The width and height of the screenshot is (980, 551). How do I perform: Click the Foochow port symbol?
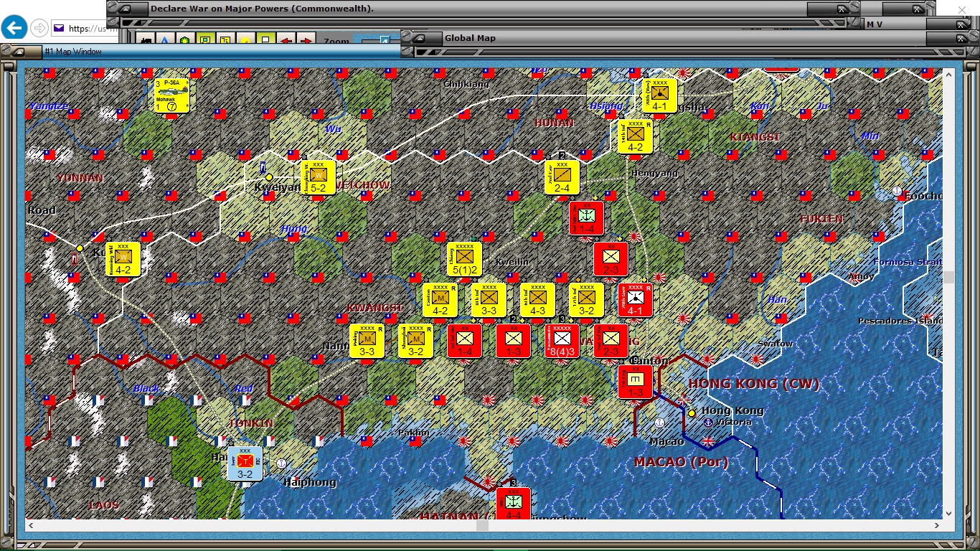(x=897, y=192)
